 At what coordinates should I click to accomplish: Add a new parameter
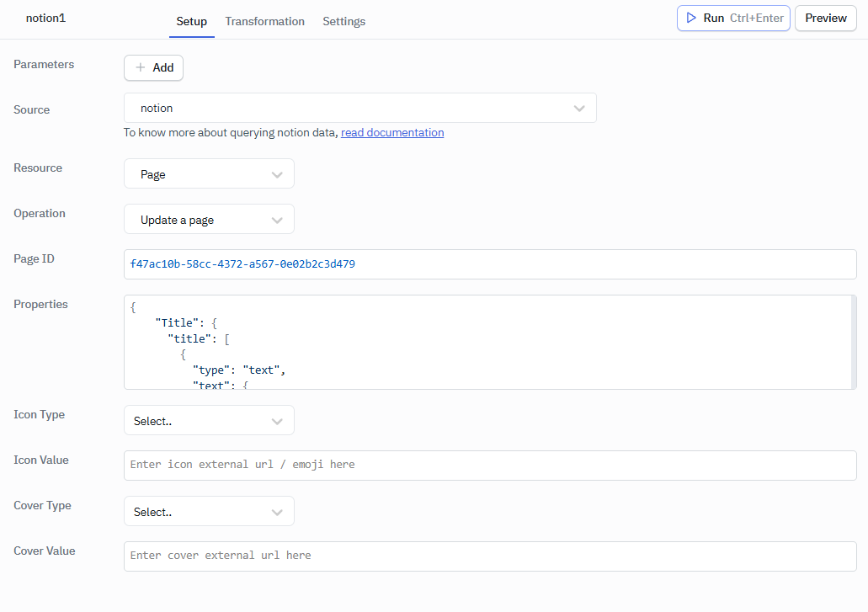(153, 67)
